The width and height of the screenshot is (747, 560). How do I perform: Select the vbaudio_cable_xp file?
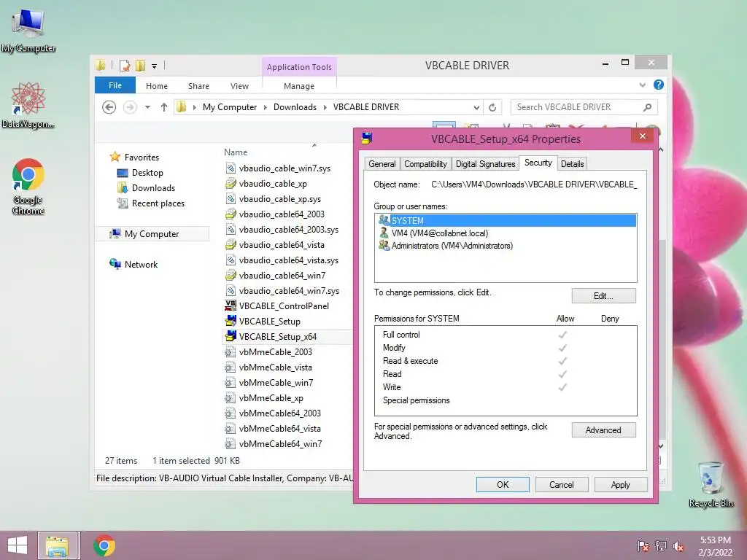coord(266,183)
